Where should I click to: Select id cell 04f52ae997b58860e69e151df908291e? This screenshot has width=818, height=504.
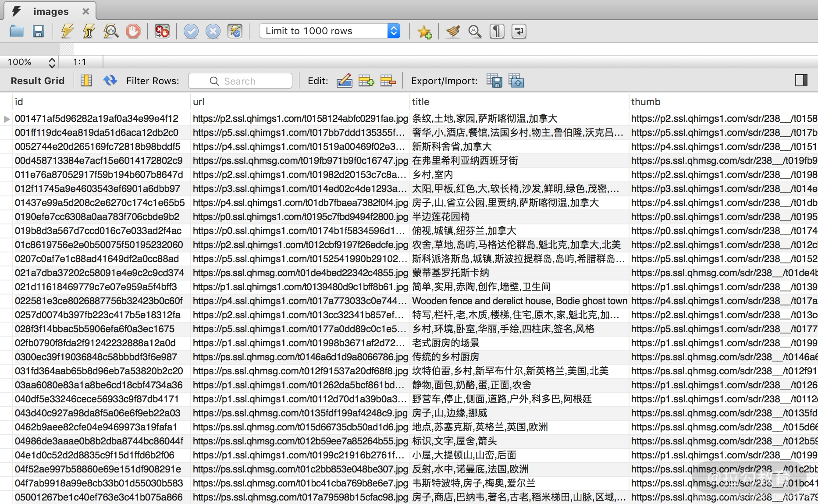pos(102,469)
